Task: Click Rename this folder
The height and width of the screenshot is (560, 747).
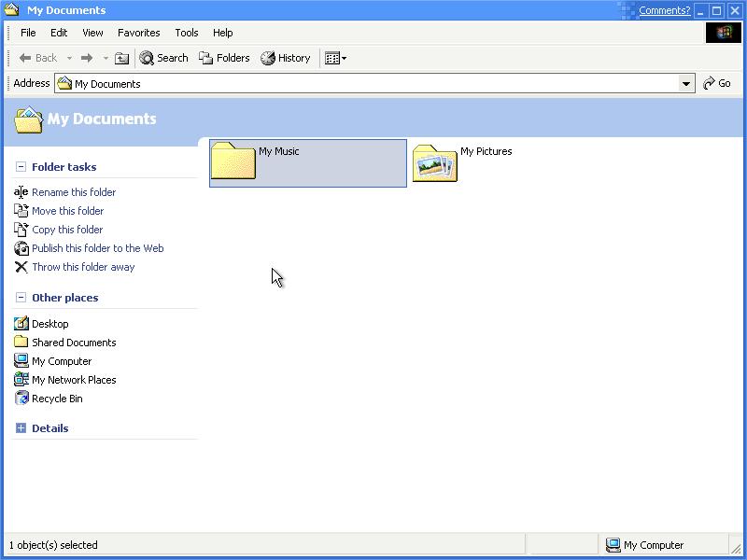Action: point(74,192)
